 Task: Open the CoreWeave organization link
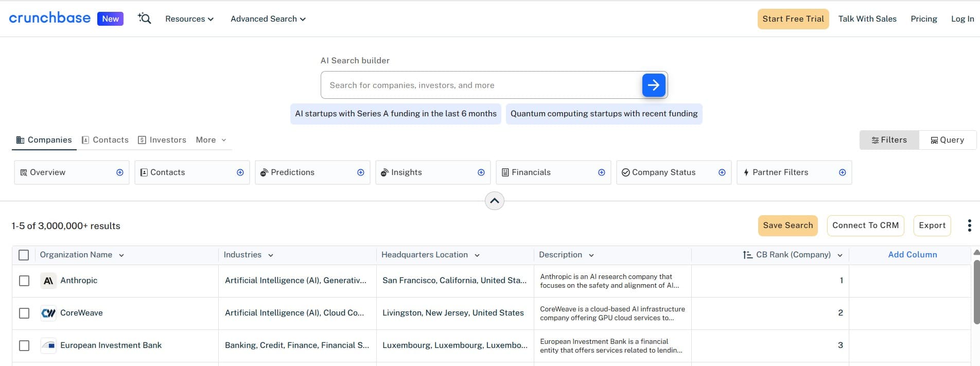[x=81, y=313]
